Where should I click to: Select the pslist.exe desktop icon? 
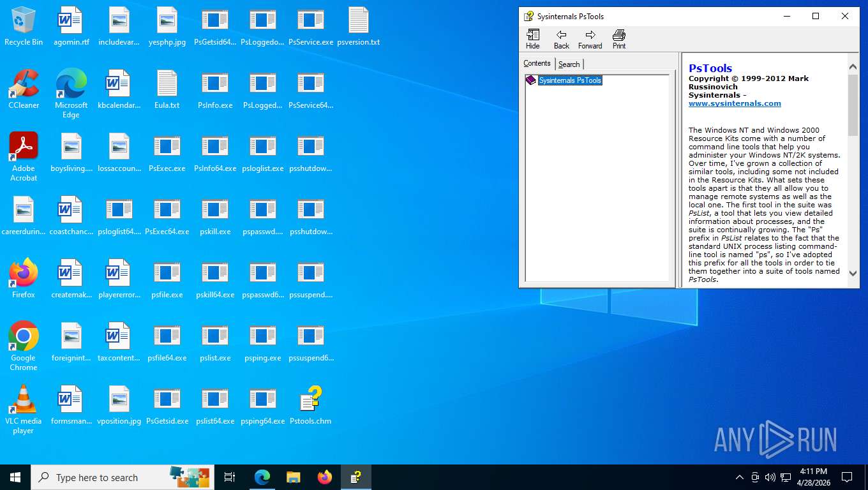[x=215, y=342]
